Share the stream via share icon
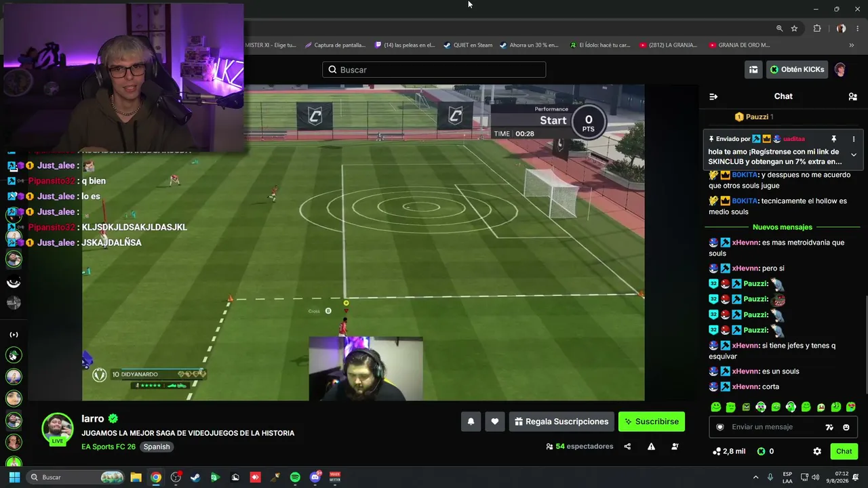Viewport: 868px width, 488px height. 627,447
